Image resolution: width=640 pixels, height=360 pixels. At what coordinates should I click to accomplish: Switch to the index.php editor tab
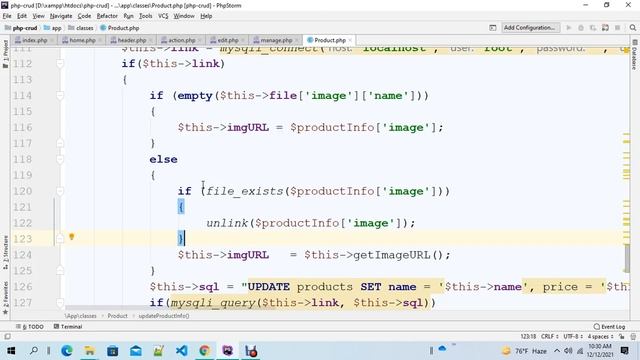click(34, 40)
